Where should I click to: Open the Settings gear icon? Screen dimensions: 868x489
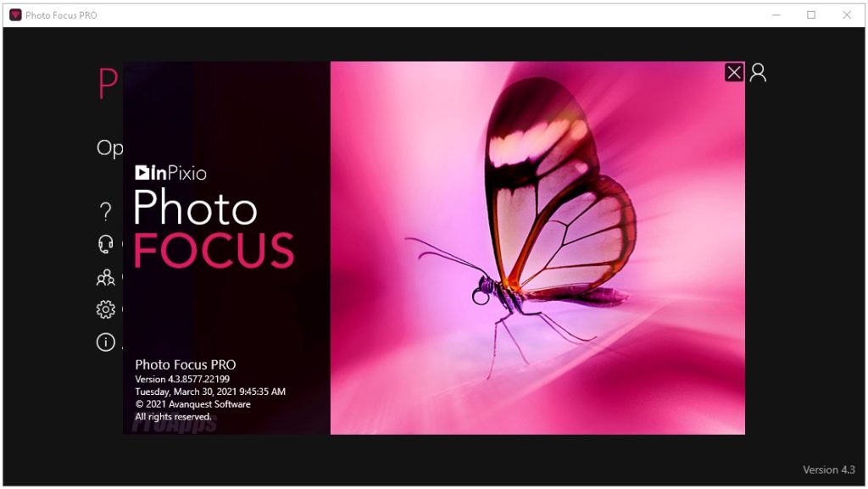[104, 309]
